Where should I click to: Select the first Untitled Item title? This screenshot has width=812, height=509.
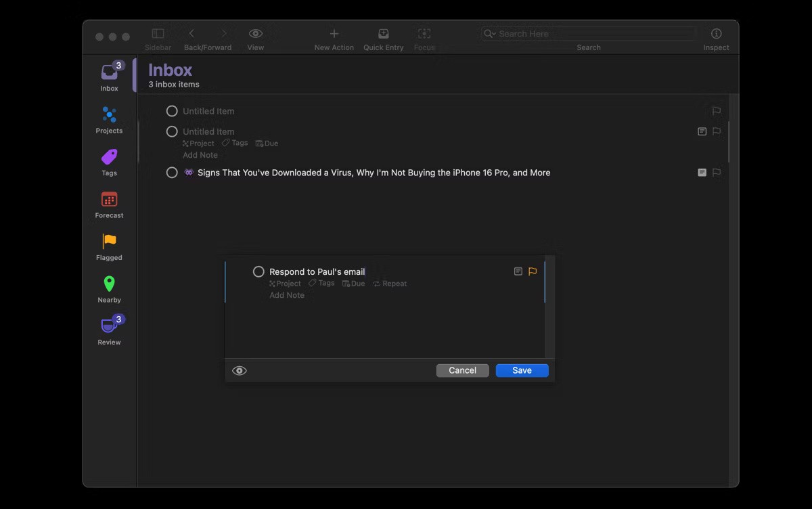click(x=208, y=111)
